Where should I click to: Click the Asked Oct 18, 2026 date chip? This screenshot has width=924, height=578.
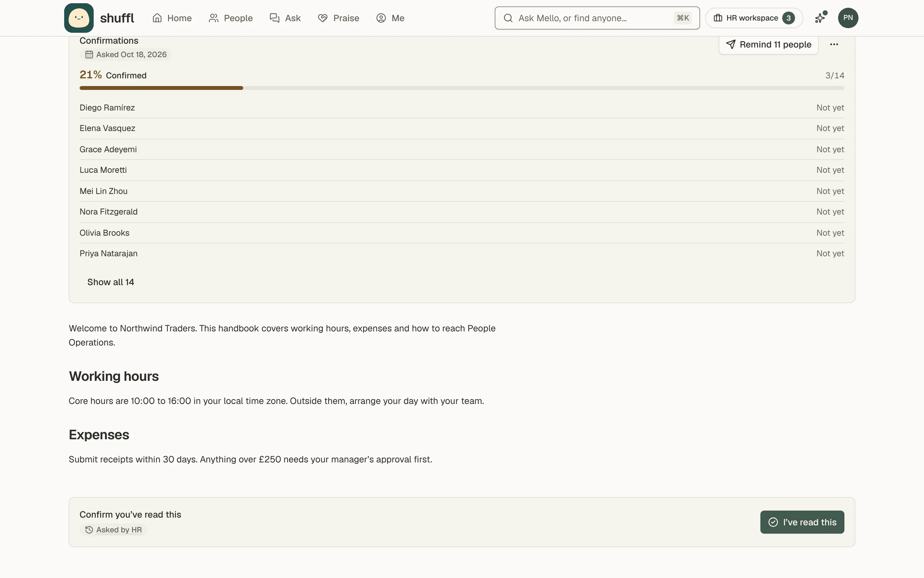click(x=126, y=55)
